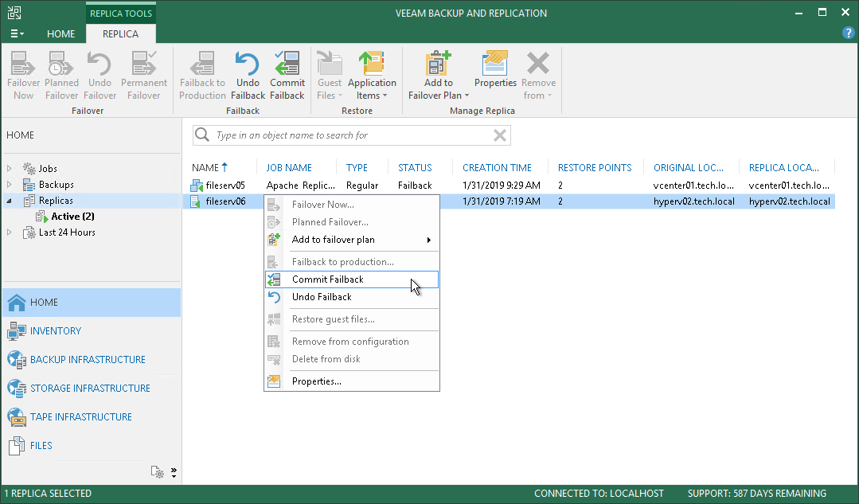
Task: Click the Veeam application icon in title bar
Action: pyautogui.click(x=14, y=13)
